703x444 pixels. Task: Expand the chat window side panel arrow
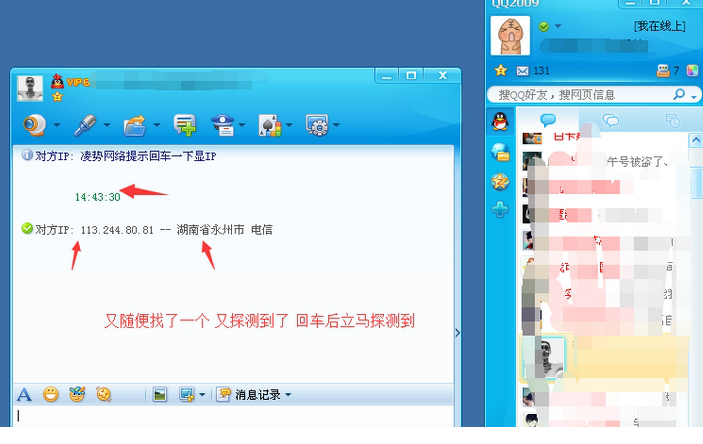tap(458, 333)
